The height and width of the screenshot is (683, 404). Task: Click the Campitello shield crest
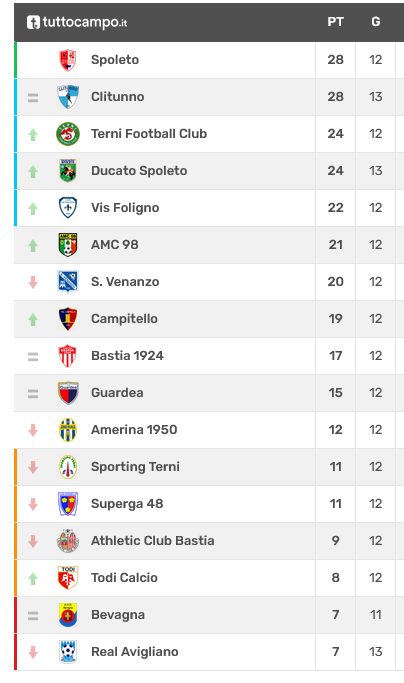[x=68, y=319]
